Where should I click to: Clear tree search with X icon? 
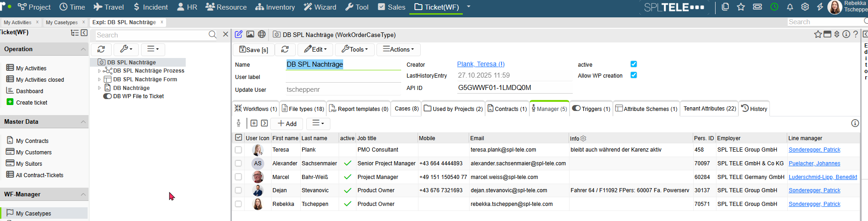click(x=225, y=34)
